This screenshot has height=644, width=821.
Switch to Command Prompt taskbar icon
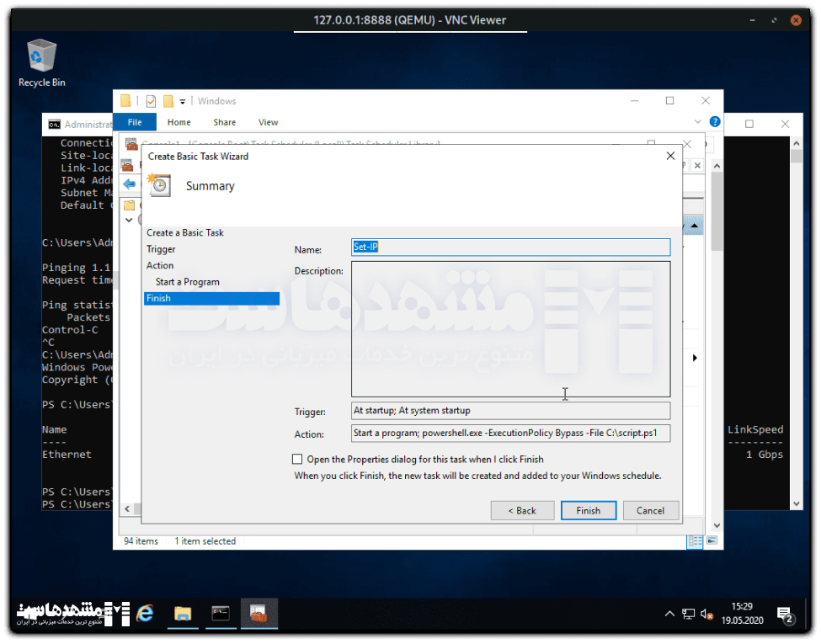[x=221, y=614]
